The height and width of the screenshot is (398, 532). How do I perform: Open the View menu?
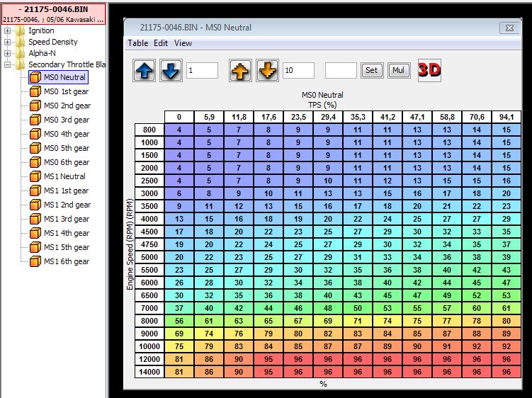tap(183, 43)
